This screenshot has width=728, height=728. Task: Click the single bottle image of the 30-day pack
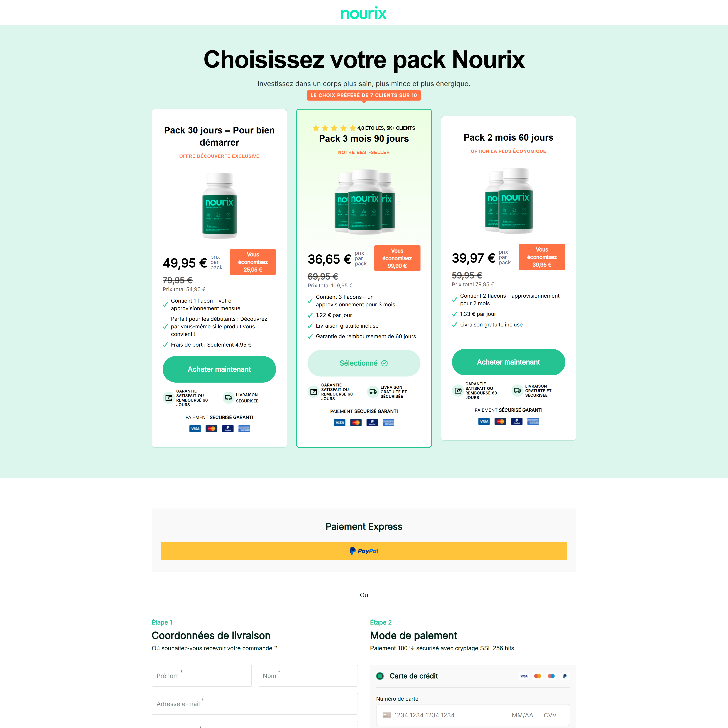click(x=219, y=205)
